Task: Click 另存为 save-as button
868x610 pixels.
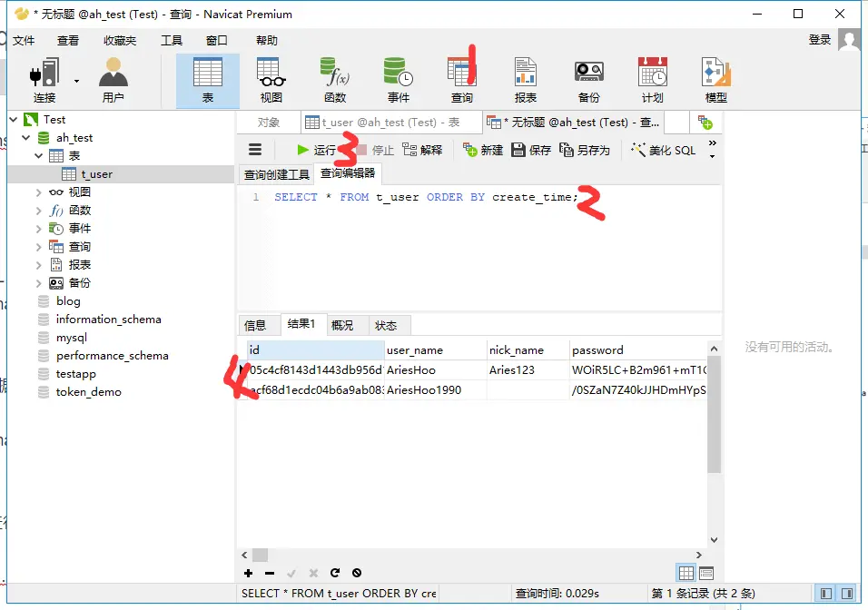Action: (x=585, y=150)
